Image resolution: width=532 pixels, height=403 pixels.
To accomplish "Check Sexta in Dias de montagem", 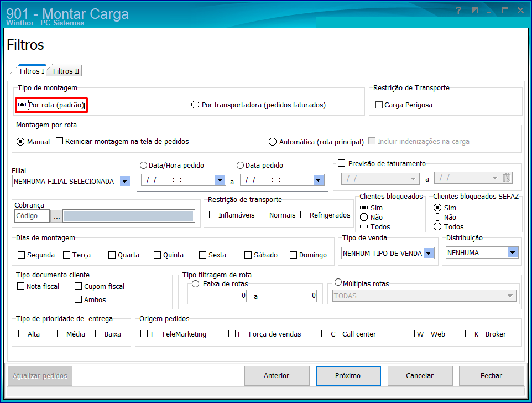I will coord(203,255).
